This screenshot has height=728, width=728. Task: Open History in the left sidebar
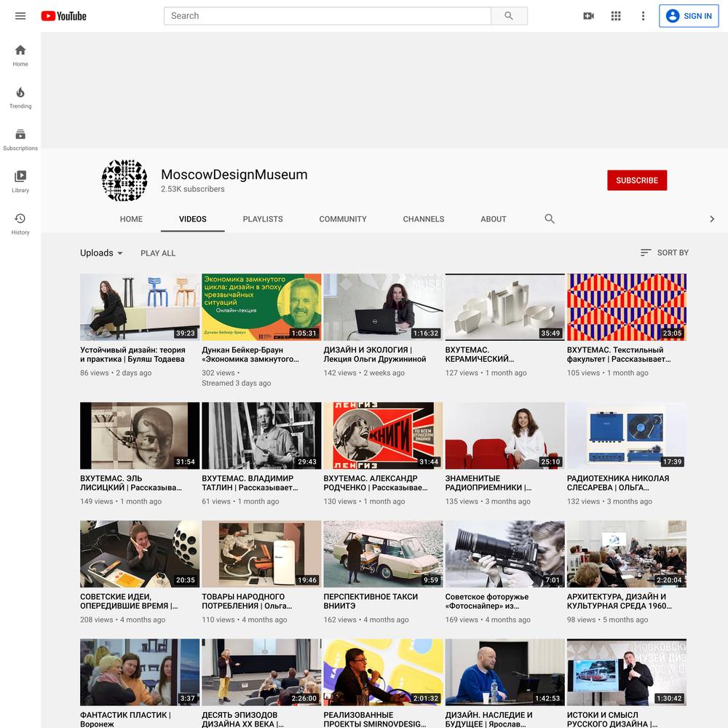[20, 224]
